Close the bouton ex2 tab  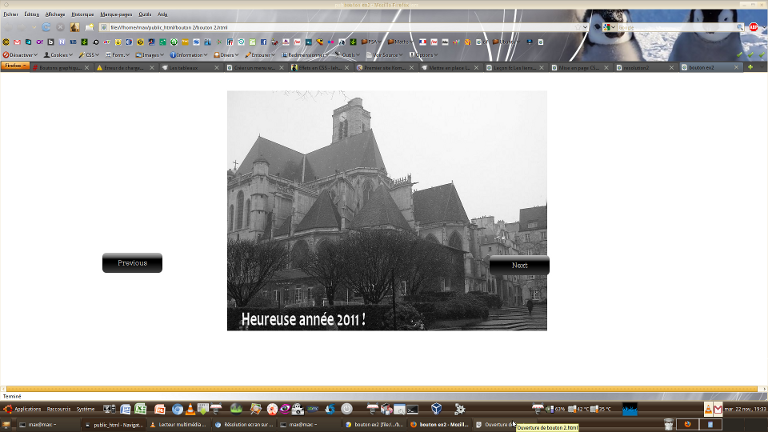(736, 68)
